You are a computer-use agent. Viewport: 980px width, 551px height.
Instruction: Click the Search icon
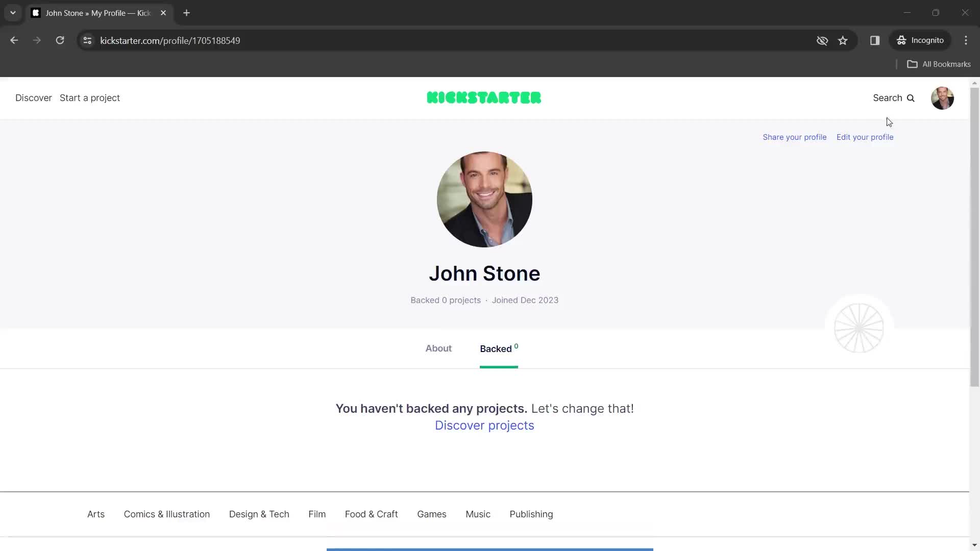911,98
